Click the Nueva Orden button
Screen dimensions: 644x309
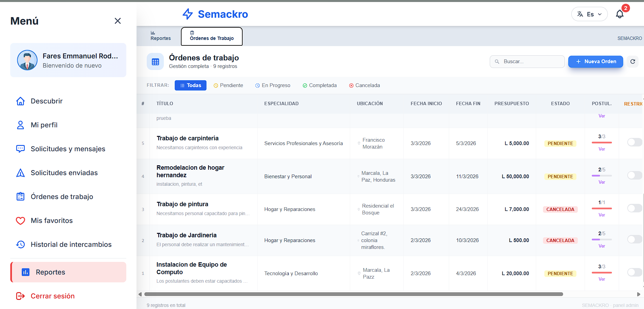click(596, 61)
